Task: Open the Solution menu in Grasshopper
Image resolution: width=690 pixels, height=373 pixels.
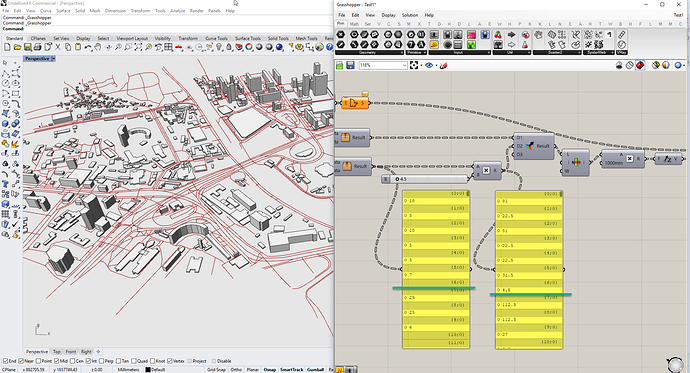Action: click(x=410, y=15)
